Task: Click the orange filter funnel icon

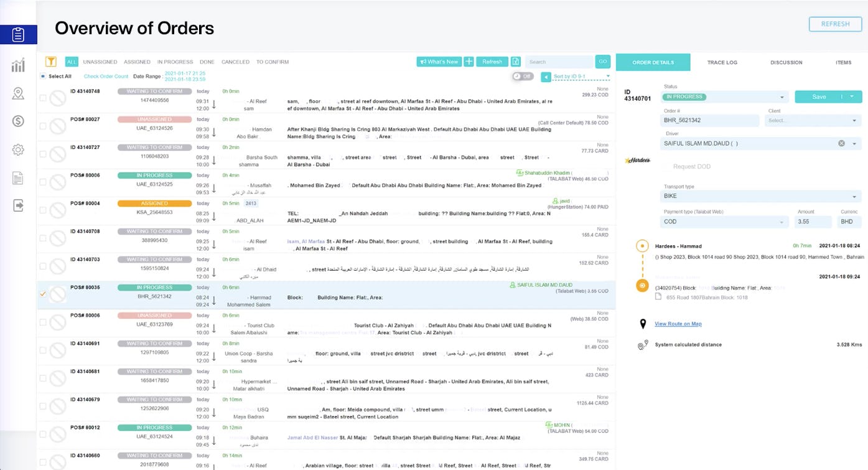Action: click(x=51, y=62)
